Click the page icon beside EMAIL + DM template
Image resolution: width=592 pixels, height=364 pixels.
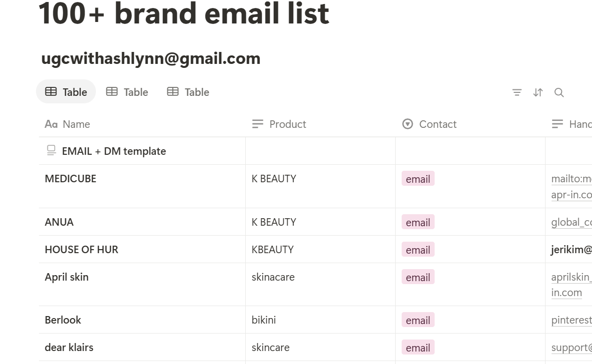[x=51, y=150]
